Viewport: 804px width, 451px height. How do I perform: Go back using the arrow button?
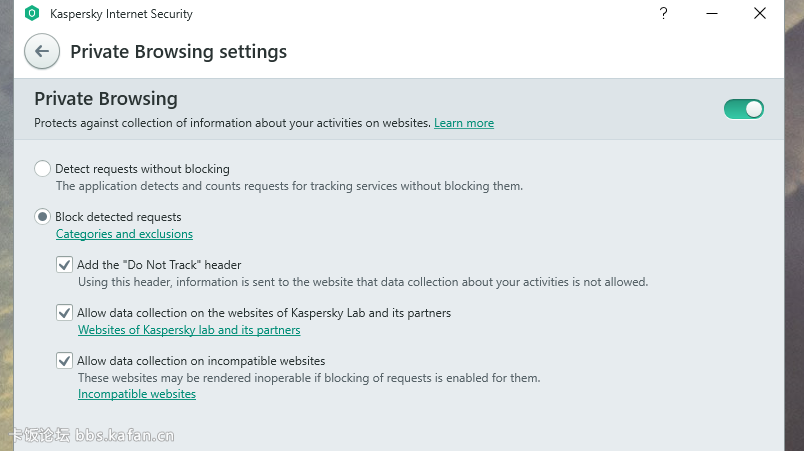click(42, 51)
